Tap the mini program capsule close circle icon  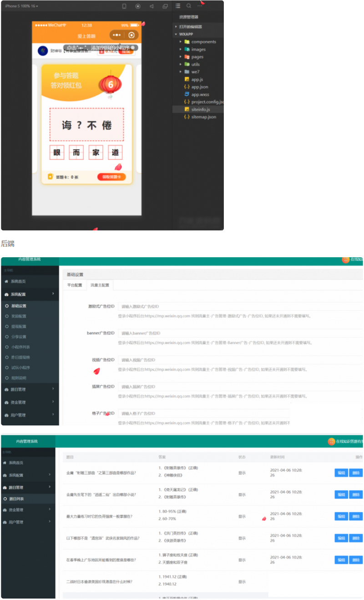point(131,35)
